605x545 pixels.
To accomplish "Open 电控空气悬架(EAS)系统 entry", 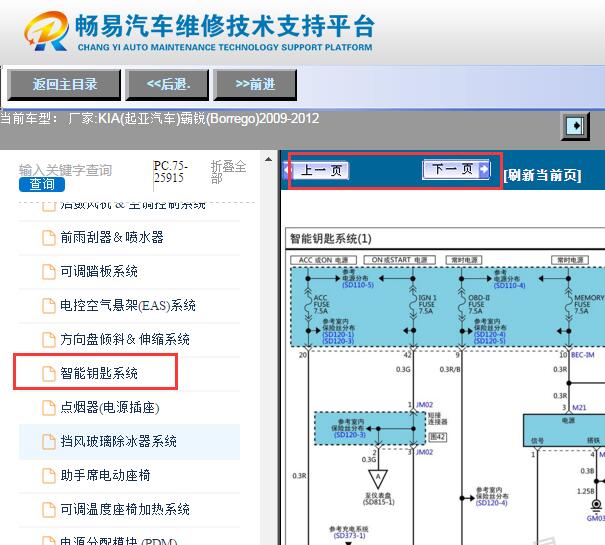I will pyautogui.click(x=128, y=305).
